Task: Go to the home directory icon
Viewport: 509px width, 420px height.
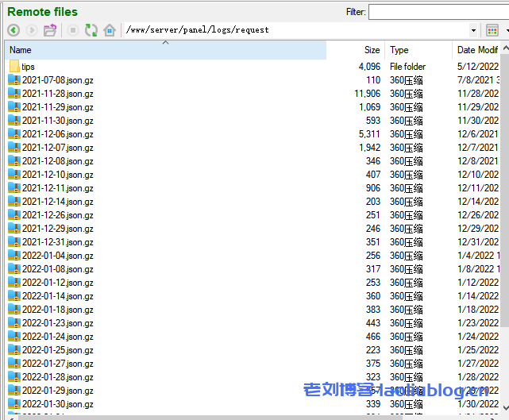Action: tap(110, 30)
